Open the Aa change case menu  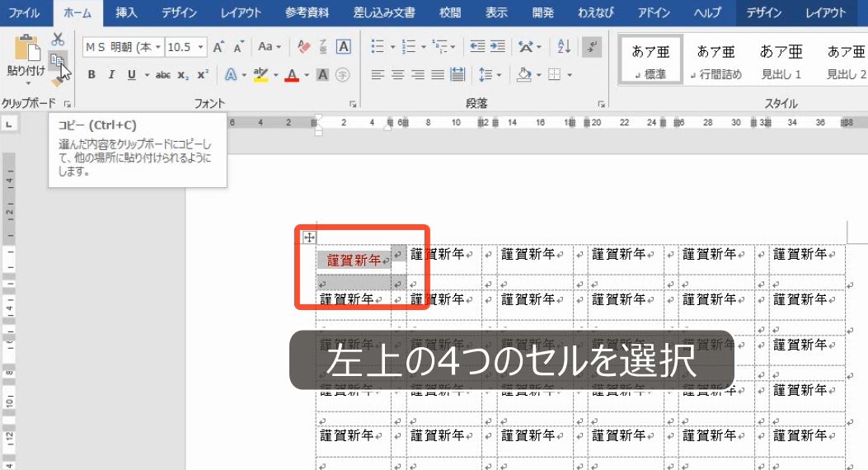coord(270,47)
